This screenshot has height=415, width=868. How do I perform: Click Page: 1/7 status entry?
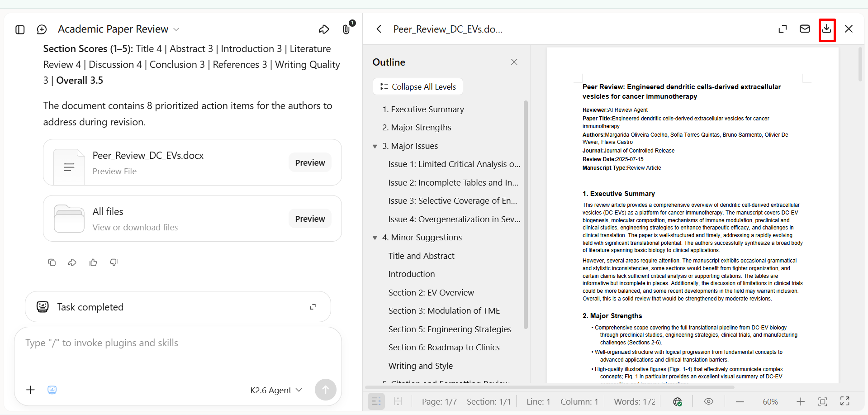pyautogui.click(x=439, y=401)
